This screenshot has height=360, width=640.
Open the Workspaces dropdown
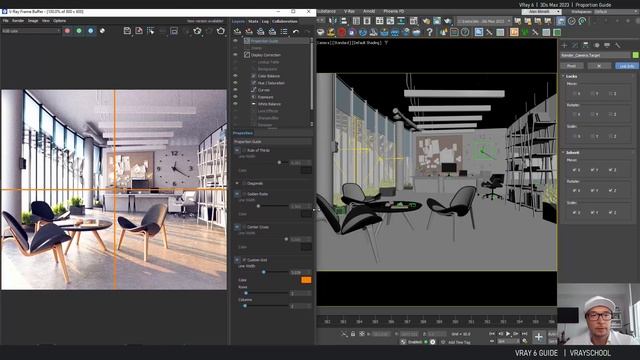pos(616,12)
